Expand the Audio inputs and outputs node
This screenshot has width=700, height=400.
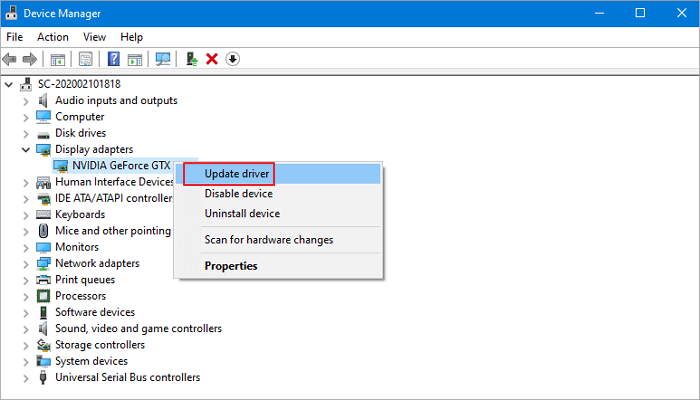(x=26, y=101)
